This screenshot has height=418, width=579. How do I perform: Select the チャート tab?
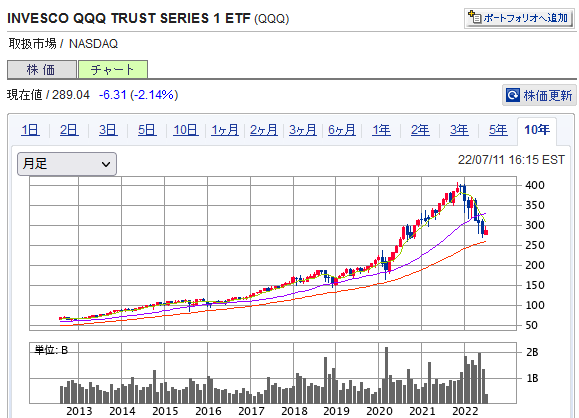[x=113, y=69]
